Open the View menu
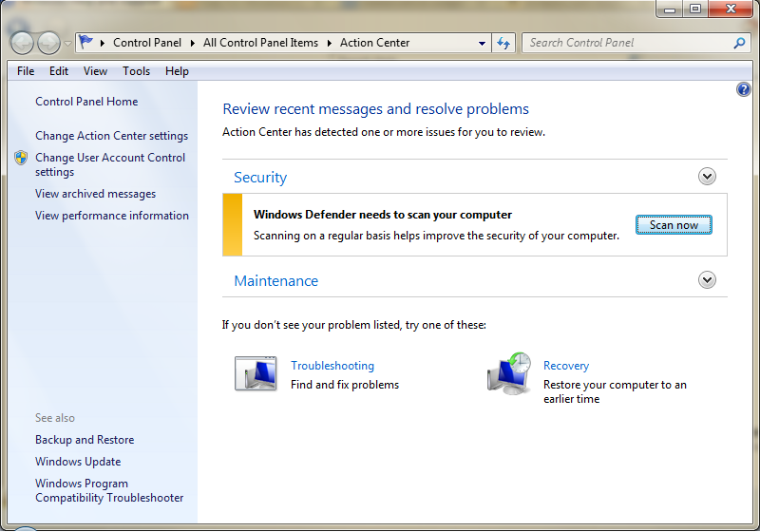 [x=95, y=71]
